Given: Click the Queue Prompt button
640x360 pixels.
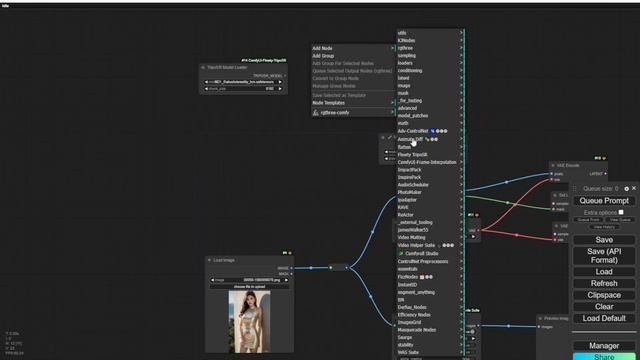Looking at the screenshot, I should point(604,201).
